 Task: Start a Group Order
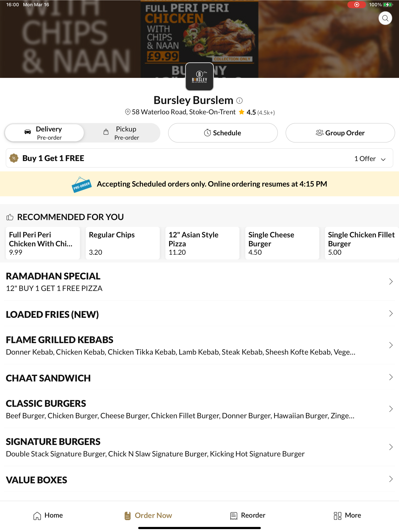pos(340,133)
